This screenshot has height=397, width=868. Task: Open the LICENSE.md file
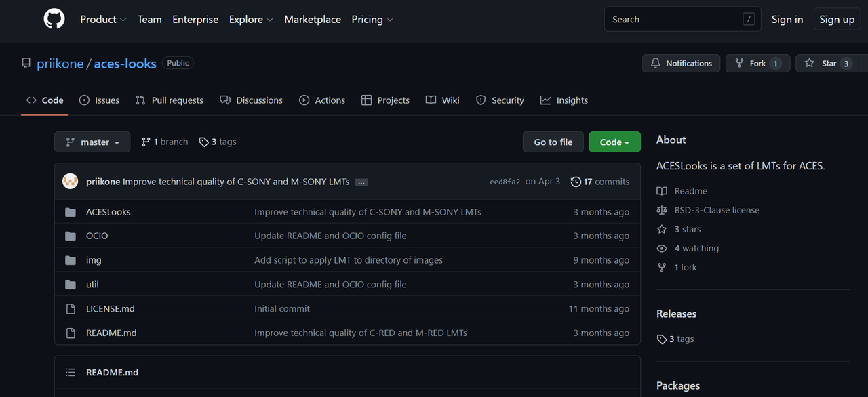111,308
